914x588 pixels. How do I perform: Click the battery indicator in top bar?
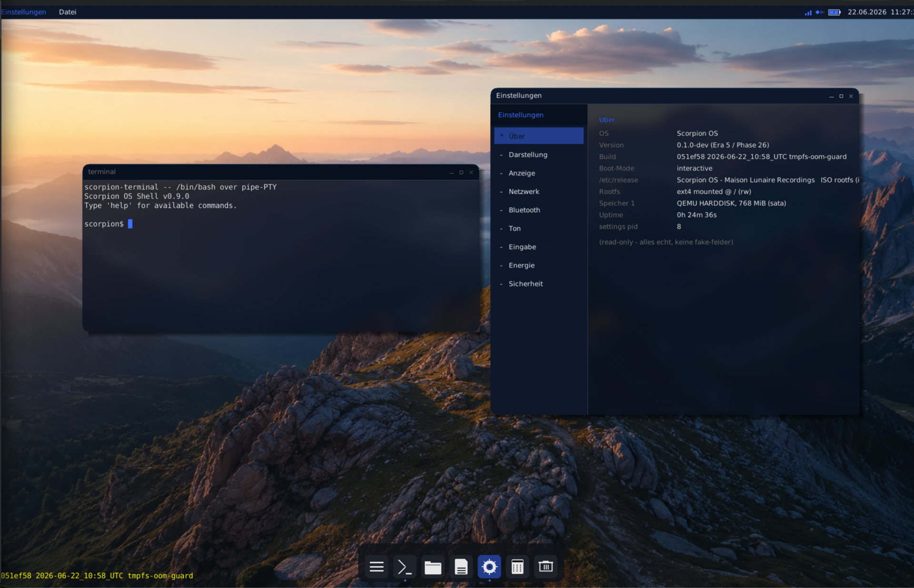[x=835, y=12]
